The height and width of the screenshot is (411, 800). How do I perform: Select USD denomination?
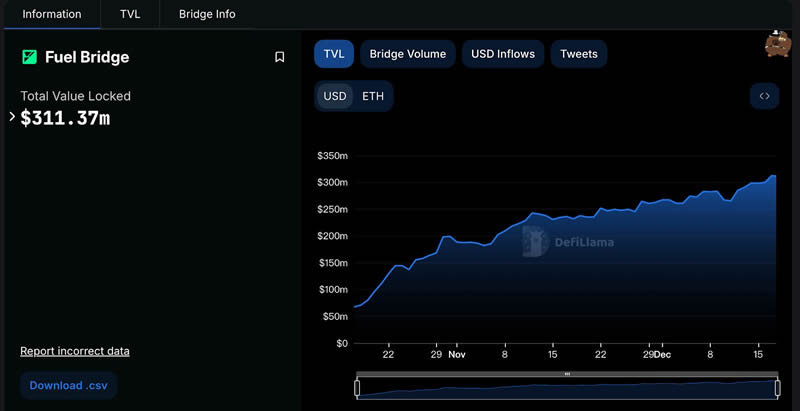click(335, 96)
